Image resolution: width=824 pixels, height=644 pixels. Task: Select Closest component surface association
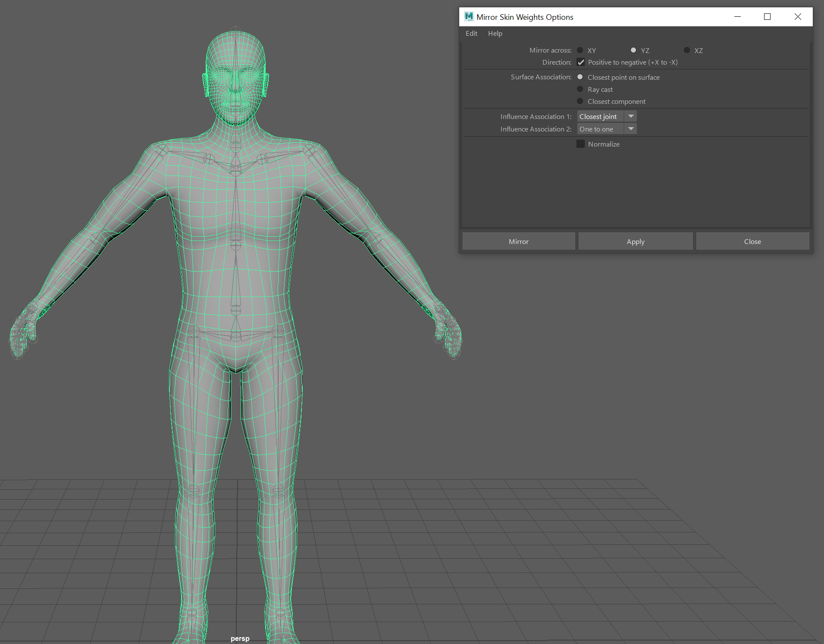[580, 101]
